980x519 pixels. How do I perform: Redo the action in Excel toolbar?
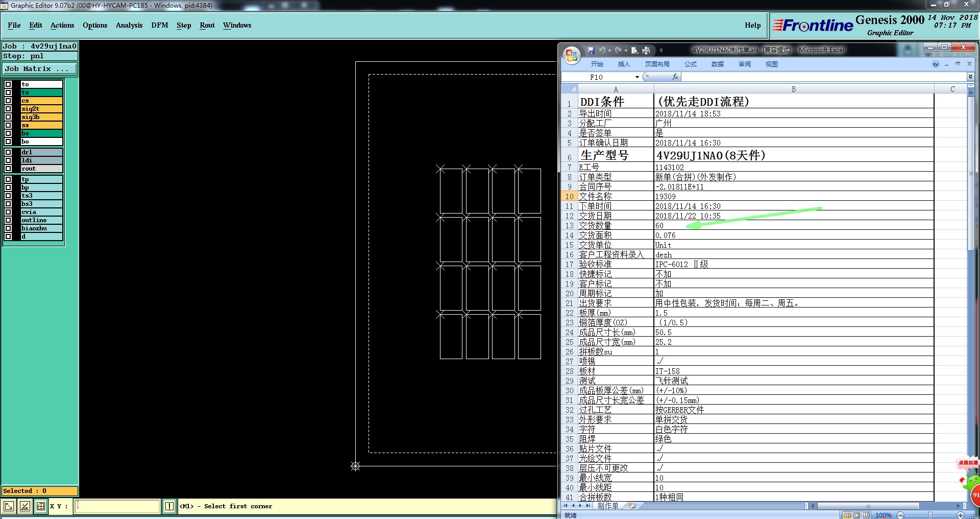click(x=618, y=50)
